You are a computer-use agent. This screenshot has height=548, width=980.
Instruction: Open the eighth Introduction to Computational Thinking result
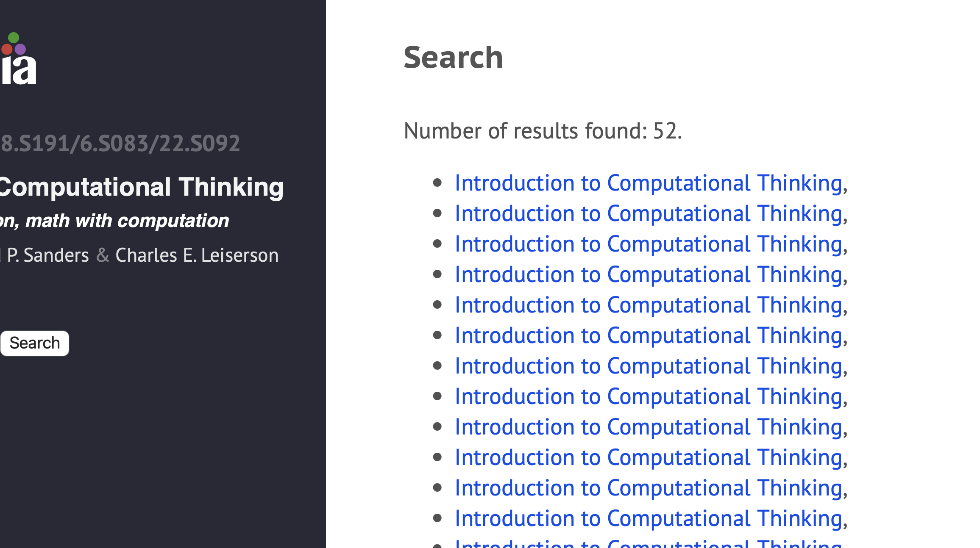coord(648,397)
